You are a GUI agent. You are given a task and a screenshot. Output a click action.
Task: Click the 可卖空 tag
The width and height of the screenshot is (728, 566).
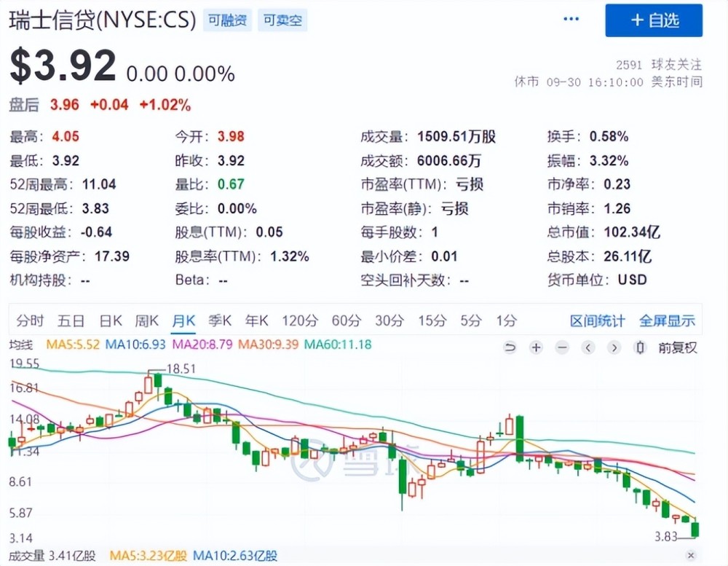click(282, 20)
